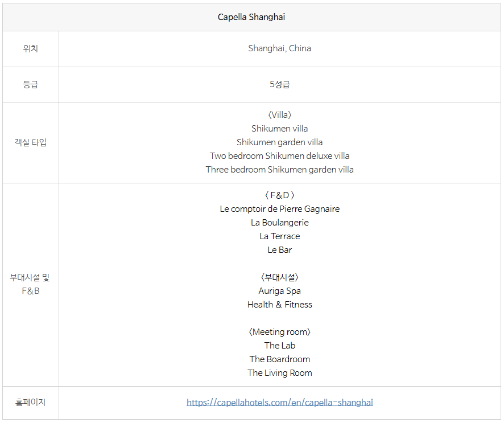Click the 객실 타입 row label
The image size is (504, 422).
tap(31, 142)
